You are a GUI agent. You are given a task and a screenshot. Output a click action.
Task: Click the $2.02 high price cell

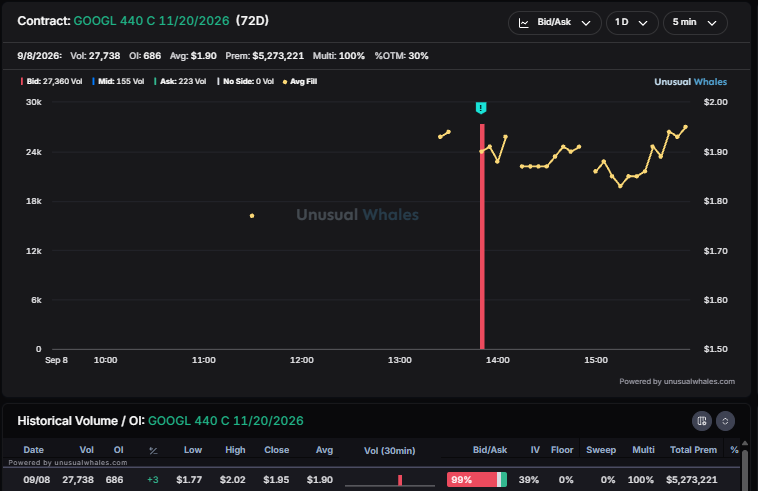[x=233, y=480]
